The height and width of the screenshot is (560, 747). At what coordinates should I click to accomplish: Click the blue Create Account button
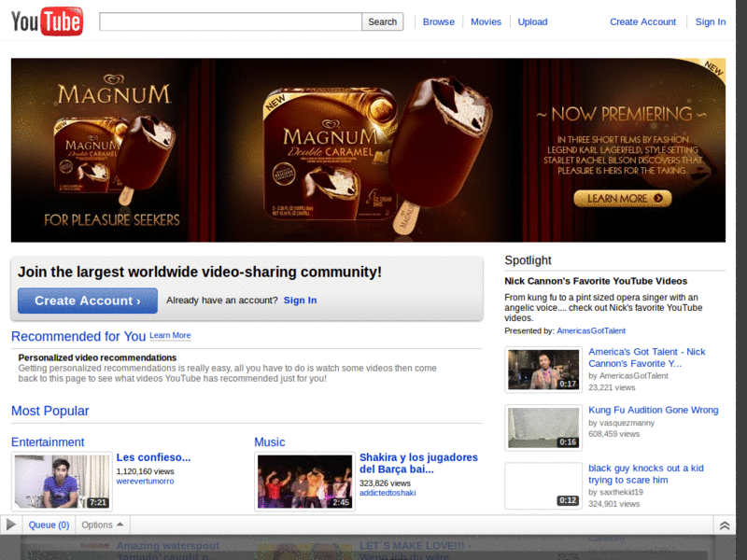[x=88, y=301]
